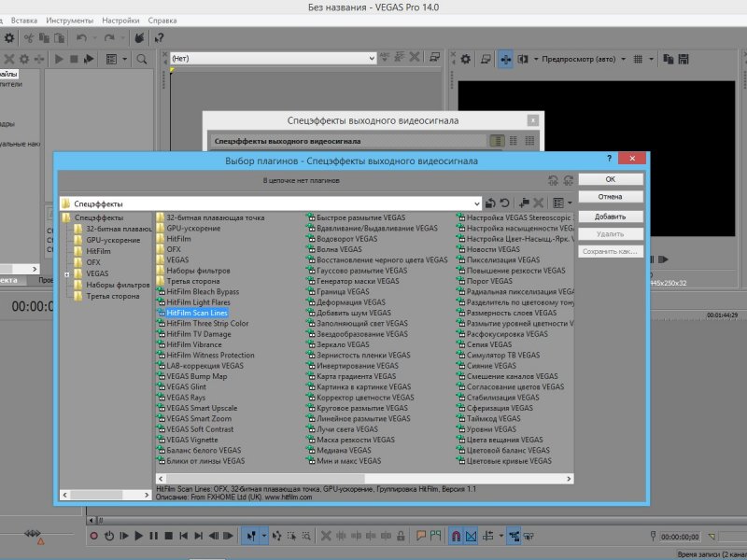Image resolution: width=747 pixels, height=560 pixels.
Task: Click the split-screen view icon in preview
Action: point(523,59)
